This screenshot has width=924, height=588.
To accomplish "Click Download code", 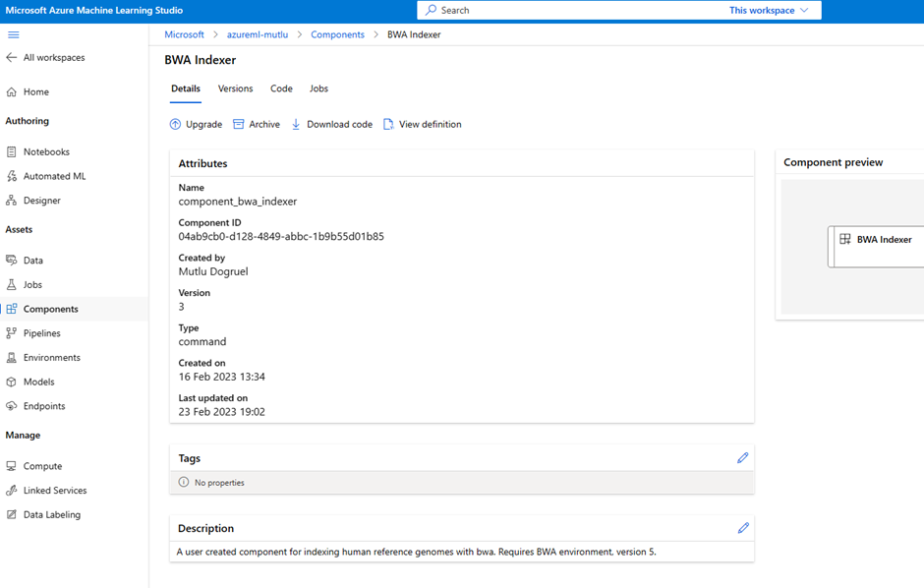I will [x=332, y=124].
